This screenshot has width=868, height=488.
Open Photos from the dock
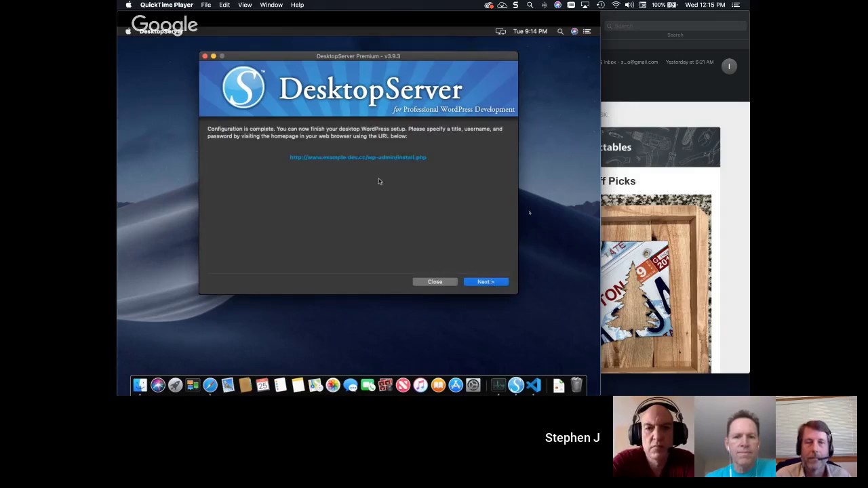333,386
